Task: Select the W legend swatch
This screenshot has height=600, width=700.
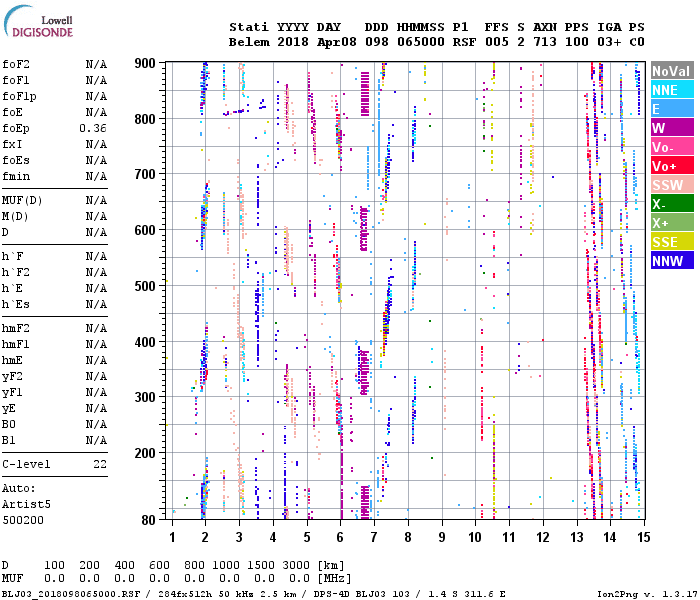Action: 672,128
